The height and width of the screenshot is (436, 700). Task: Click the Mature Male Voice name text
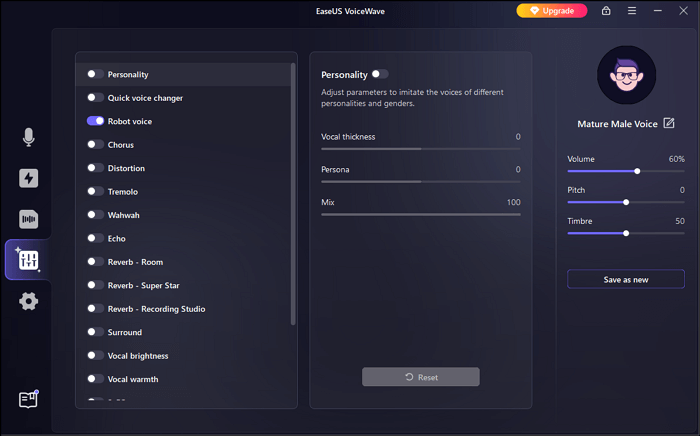617,124
